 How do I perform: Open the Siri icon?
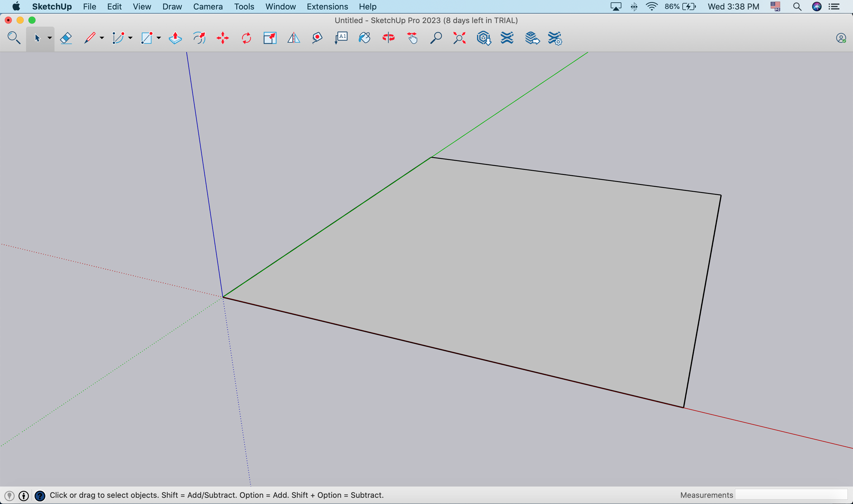click(817, 7)
